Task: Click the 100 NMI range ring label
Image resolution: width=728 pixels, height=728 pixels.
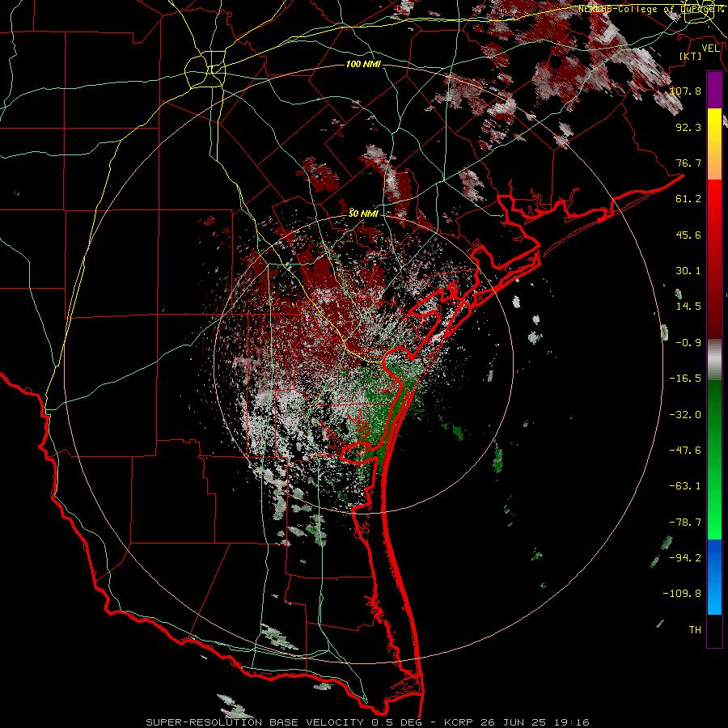Action: pyautogui.click(x=363, y=64)
